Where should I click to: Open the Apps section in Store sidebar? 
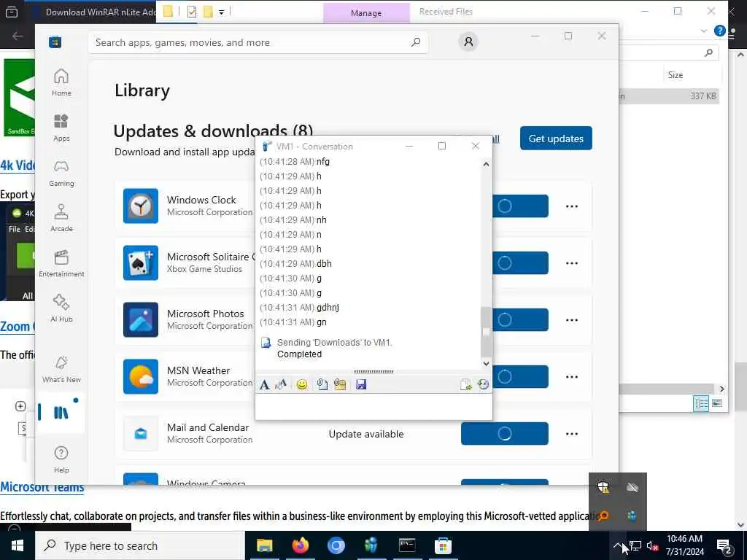click(x=61, y=128)
